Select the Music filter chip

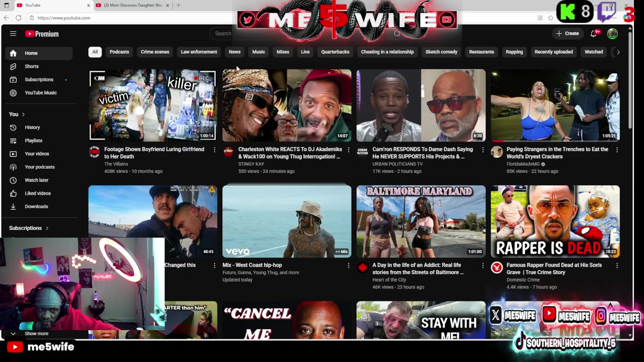click(x=259, y=52)
